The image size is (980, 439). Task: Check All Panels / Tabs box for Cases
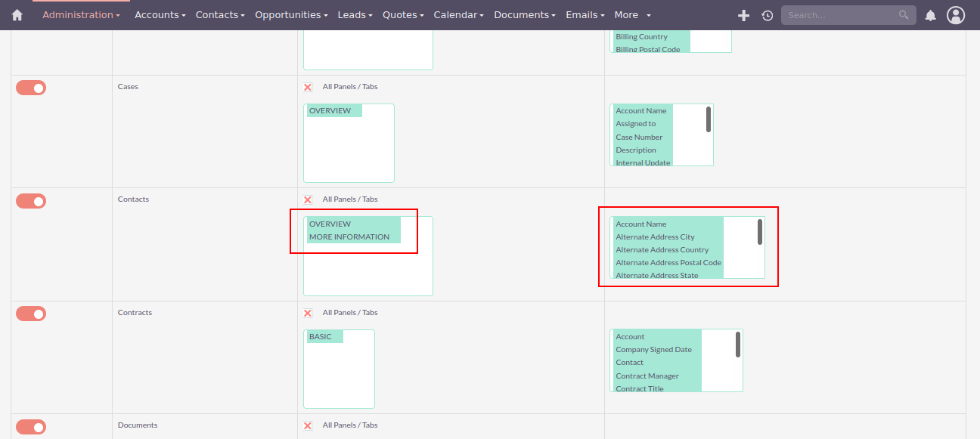[x=308, y=87]
